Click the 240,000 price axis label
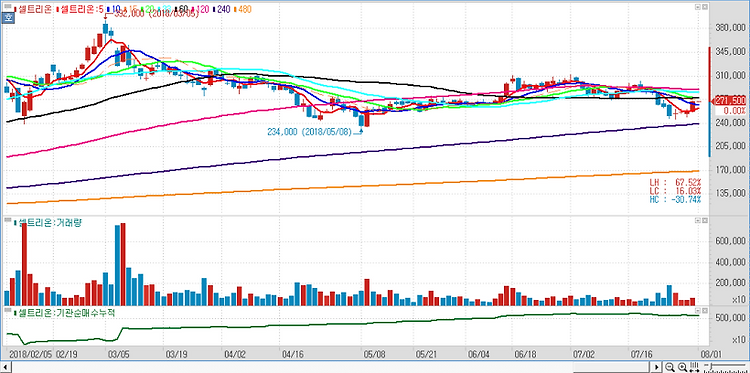Viewport: 750px width, 373px height. [730, 122]
